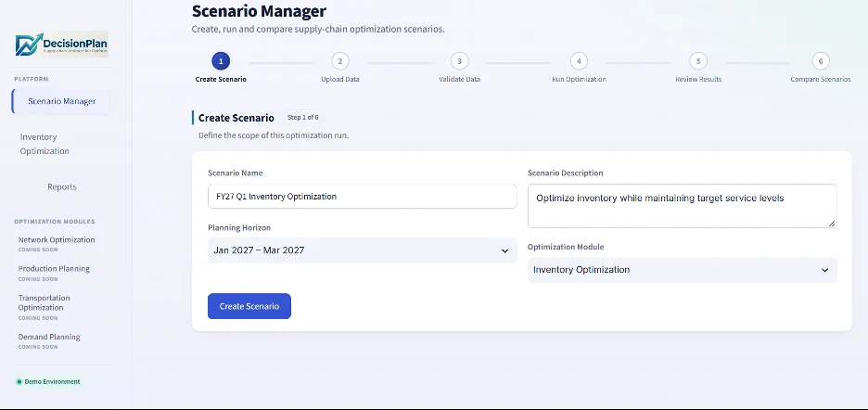Click the Demo Environment badge

[x=48, y=382]
